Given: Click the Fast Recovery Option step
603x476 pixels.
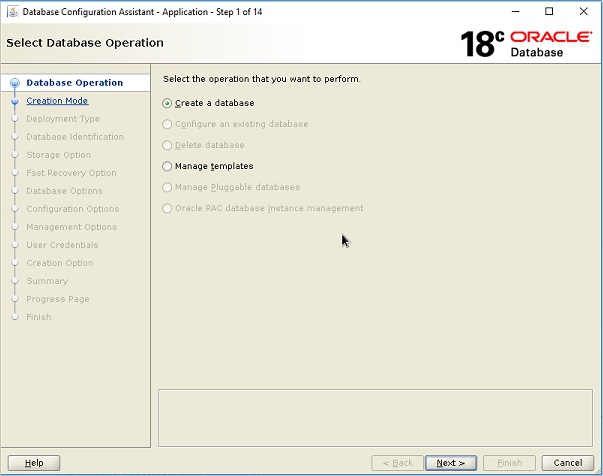Looking at the screenshot, I should (x=71, y=173).
